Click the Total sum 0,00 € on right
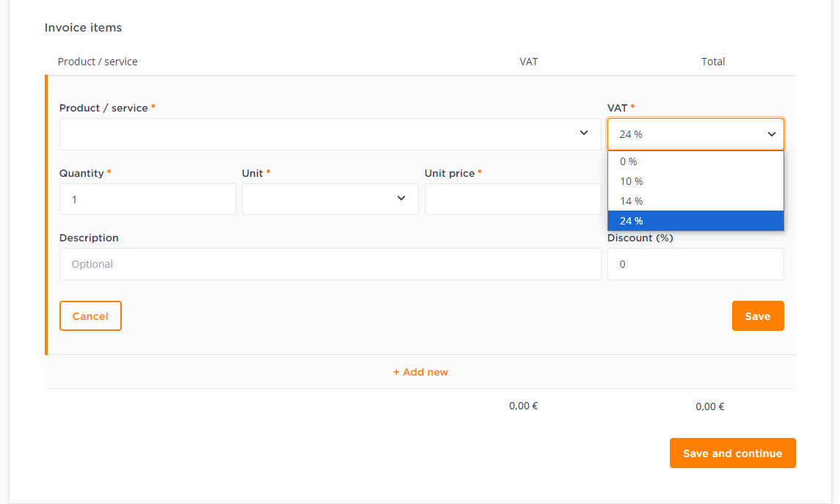Image resolution: width=840 pixels, height=504 pixels. [x=710, y=406]
